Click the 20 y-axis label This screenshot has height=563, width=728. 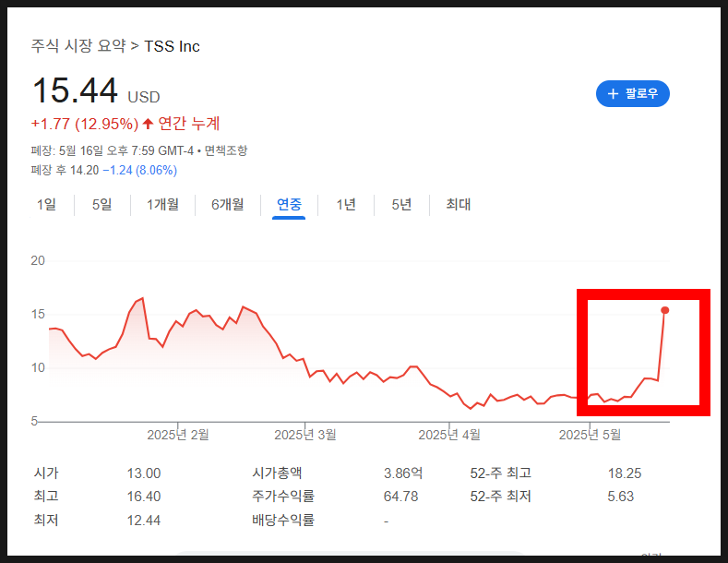pos(38,260)
